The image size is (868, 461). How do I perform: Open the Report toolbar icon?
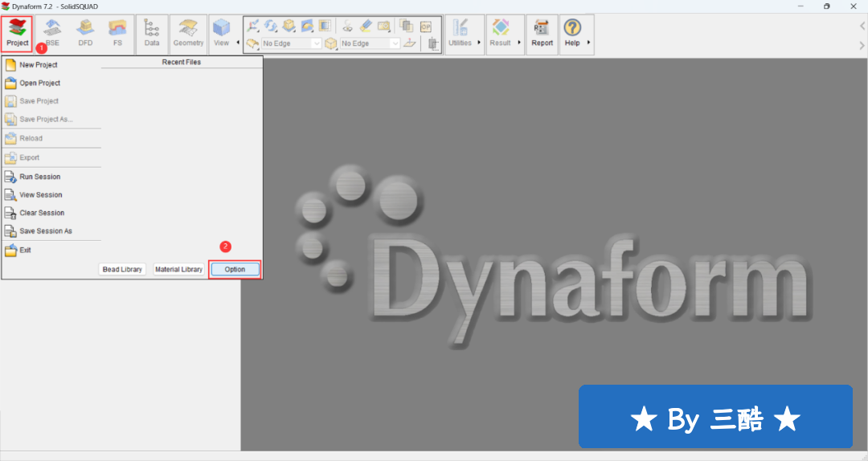(542, 34)
